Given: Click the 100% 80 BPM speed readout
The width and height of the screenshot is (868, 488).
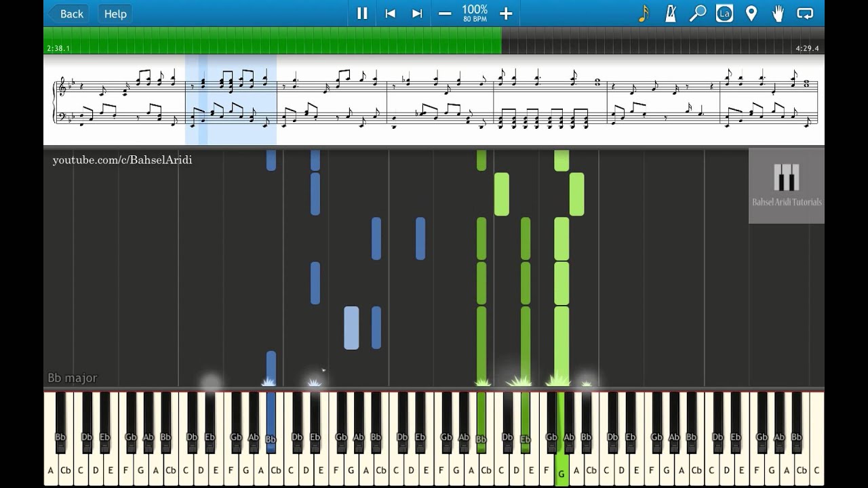Looking at the screenshot, I should 475,12.
